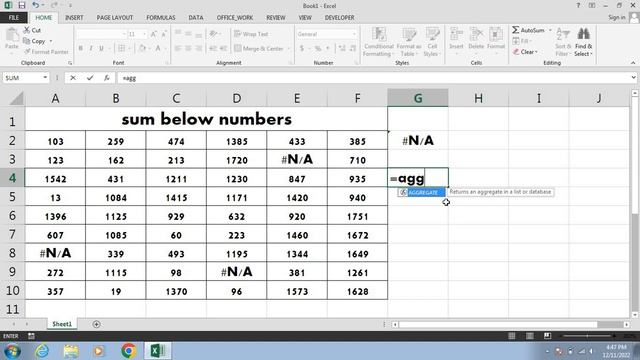640x360 pixels.
Task: Open Internet Explorer from taskbar
Action: coord(42,351)
